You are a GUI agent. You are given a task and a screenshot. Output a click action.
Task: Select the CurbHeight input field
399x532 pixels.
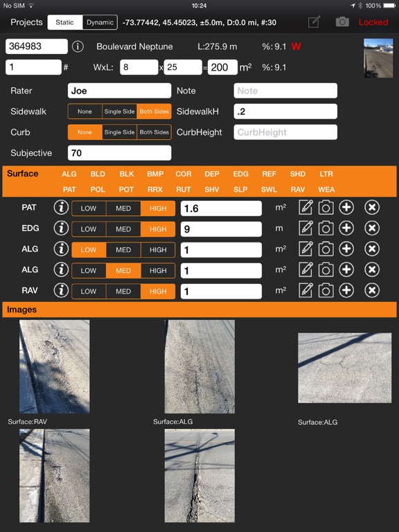pyautogui.click(x=285, y=132)
